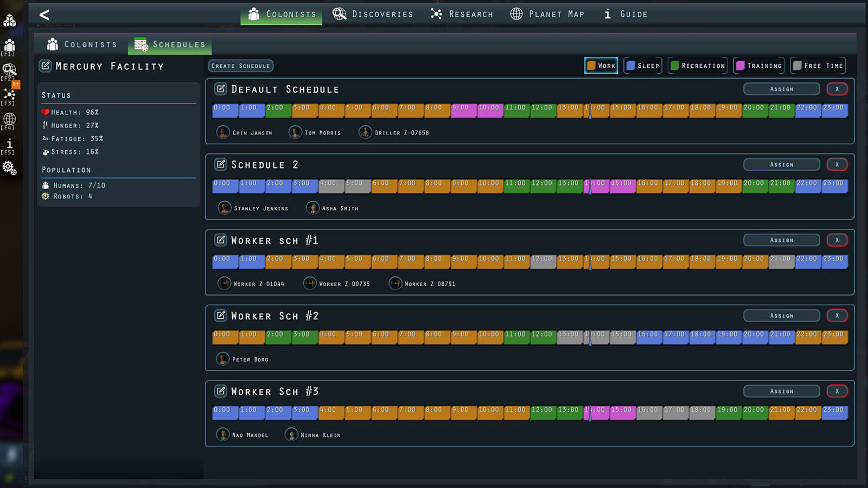This screenshot has height=488, width=868.
Task: Edit Schedule 2 name icon
Action: 220,164
